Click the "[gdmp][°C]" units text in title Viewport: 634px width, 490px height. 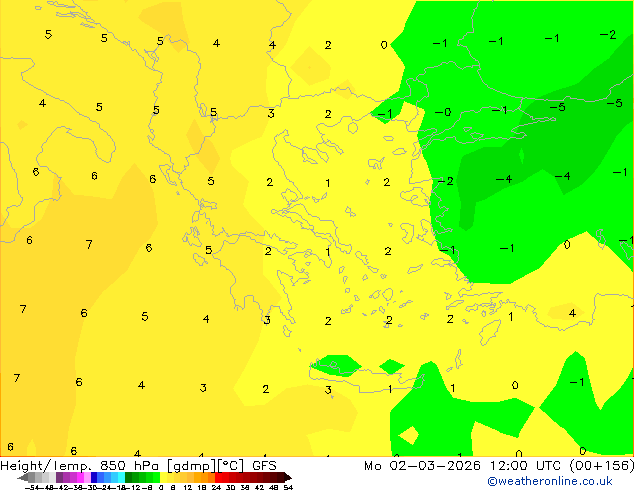[206, 466]
